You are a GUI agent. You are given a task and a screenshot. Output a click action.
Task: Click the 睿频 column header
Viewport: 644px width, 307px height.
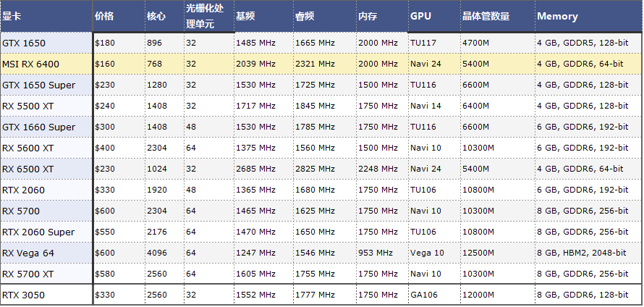324,17
